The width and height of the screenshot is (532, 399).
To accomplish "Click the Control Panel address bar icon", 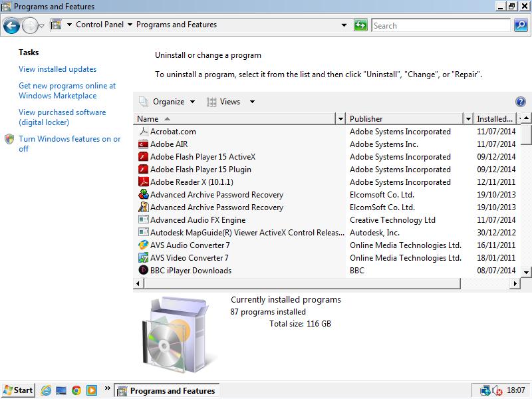I will (56, 25).
